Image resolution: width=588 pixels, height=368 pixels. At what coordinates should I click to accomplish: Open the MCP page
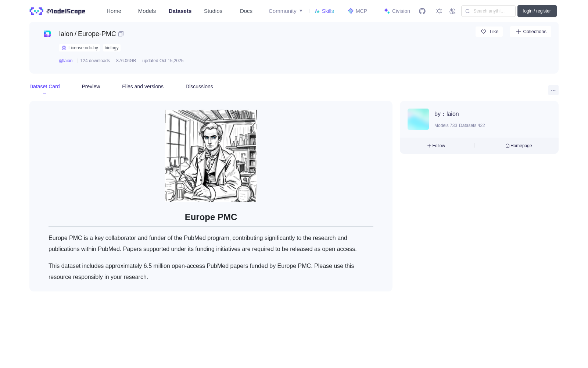(x=358, y=11)
